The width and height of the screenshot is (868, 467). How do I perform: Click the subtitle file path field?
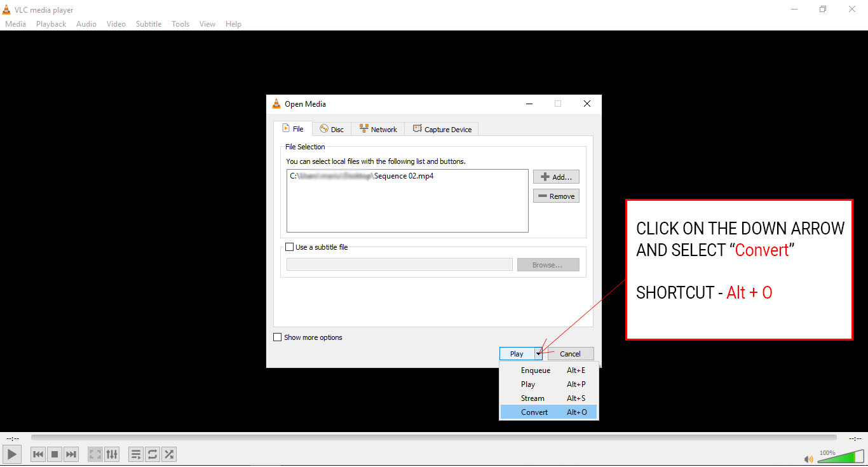[399, 264]
